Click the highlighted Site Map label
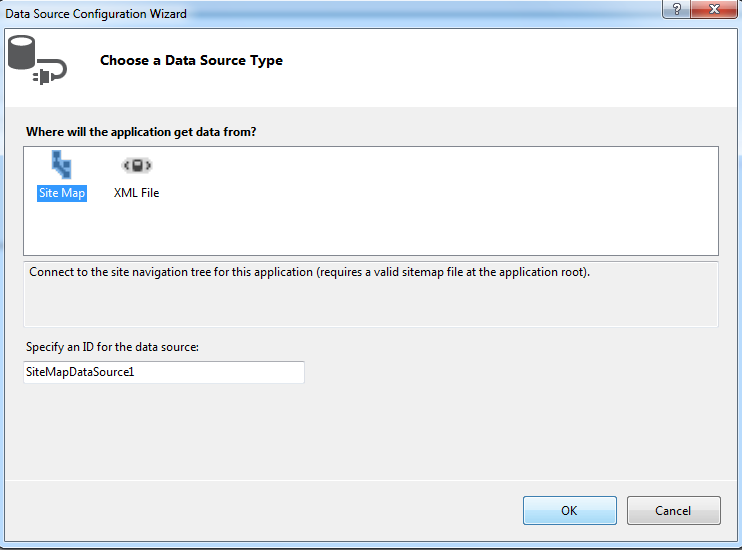This screenshot has width=742, height=550. 62,193
